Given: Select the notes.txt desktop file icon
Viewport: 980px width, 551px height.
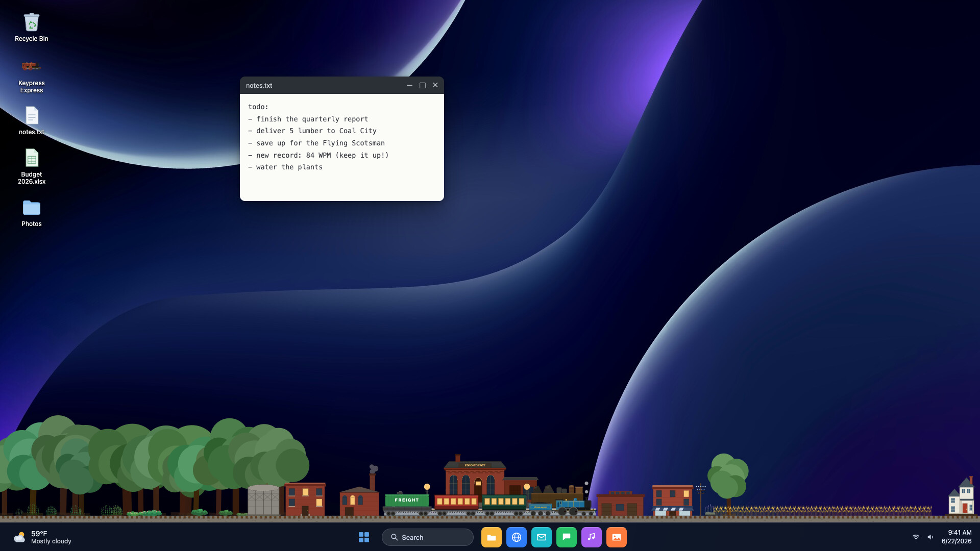Looking at the screenshot, I should tap(31, 120).
